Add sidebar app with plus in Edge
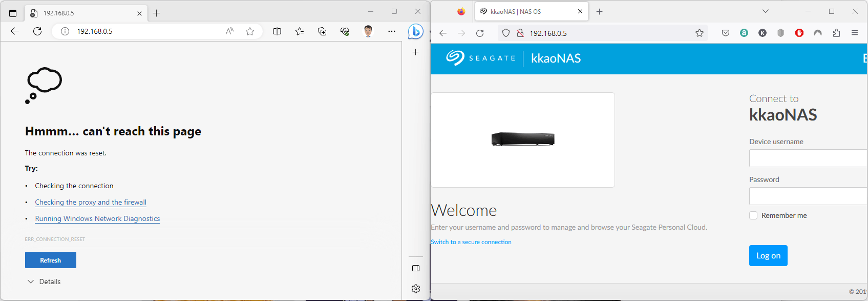 pyautogui.click(x=416, y=52)
